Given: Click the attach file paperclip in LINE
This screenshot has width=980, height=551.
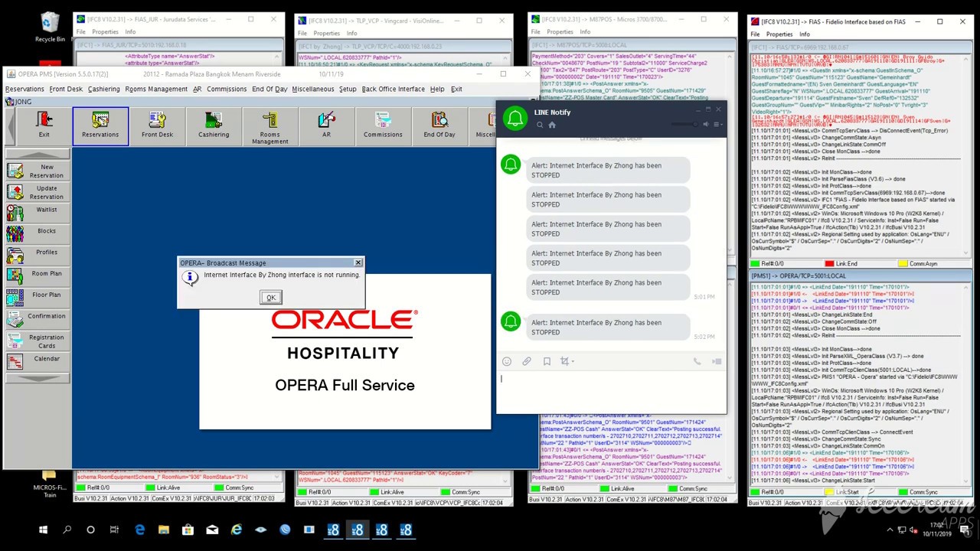Looking at the screenshot, I should point(527,361).
